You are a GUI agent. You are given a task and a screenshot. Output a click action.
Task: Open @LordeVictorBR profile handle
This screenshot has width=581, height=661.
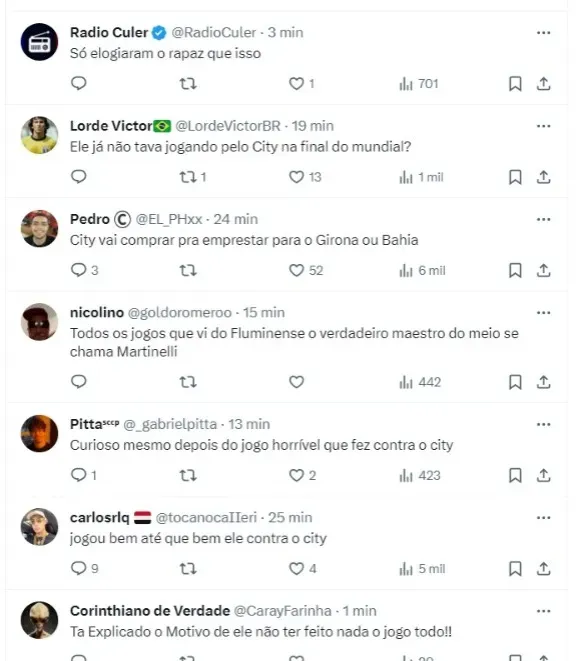228,126
